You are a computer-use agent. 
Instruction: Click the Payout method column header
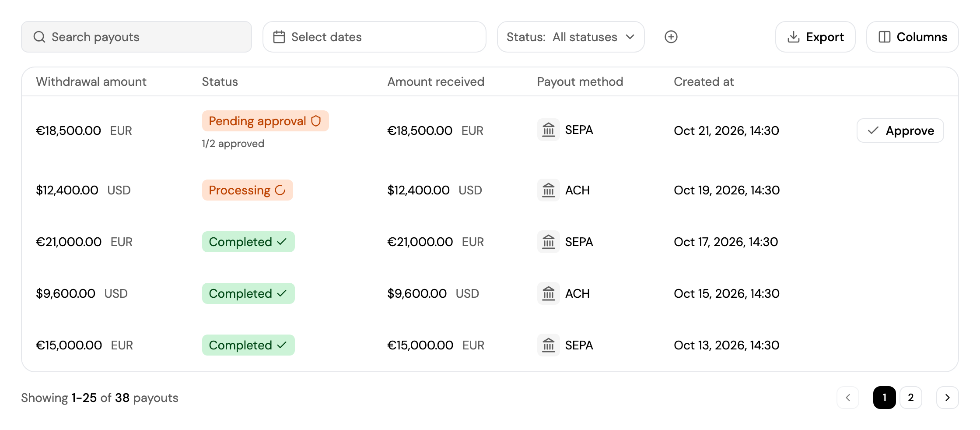tap(580, 81)
